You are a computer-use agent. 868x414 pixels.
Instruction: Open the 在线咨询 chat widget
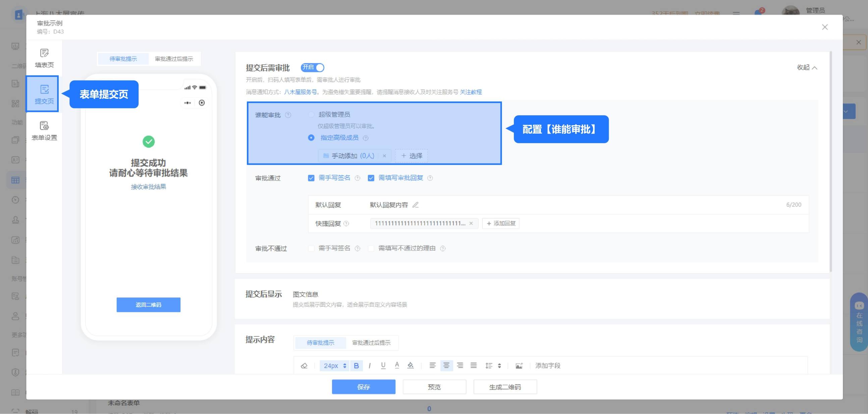pyautogui.click(x=859, y=323)
